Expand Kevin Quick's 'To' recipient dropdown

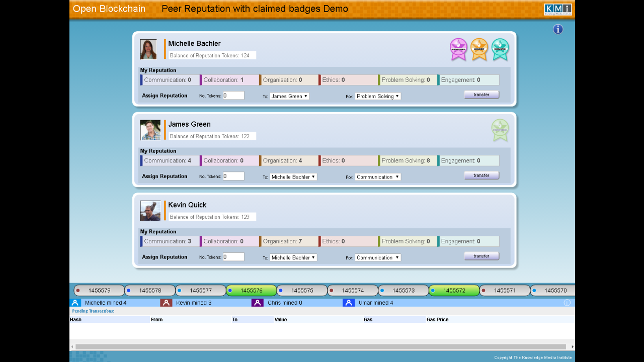293,257
